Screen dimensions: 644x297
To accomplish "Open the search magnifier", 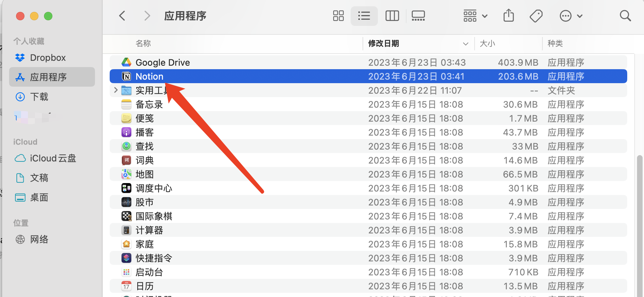I will (x=625, y=16).
